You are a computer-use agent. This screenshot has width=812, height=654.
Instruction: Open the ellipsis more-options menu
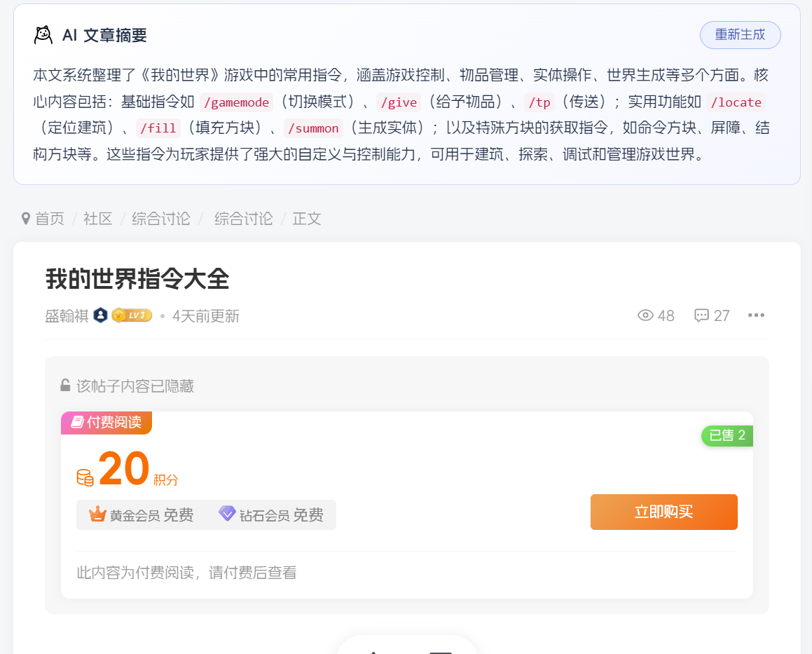756,315
